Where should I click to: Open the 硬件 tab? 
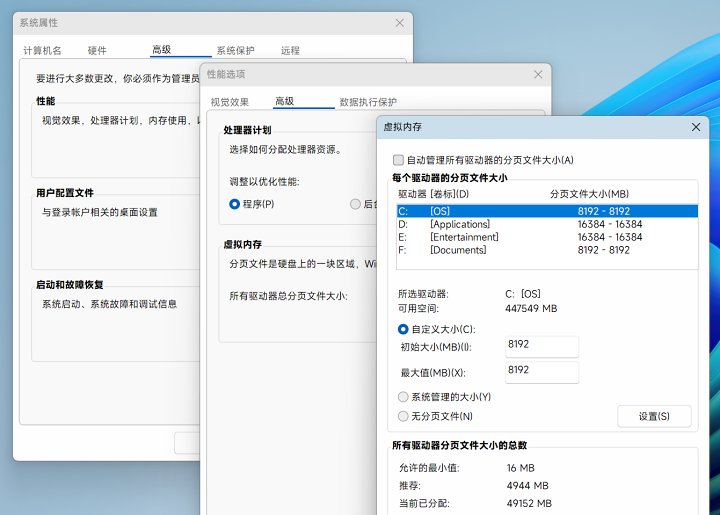coord(97,50)
